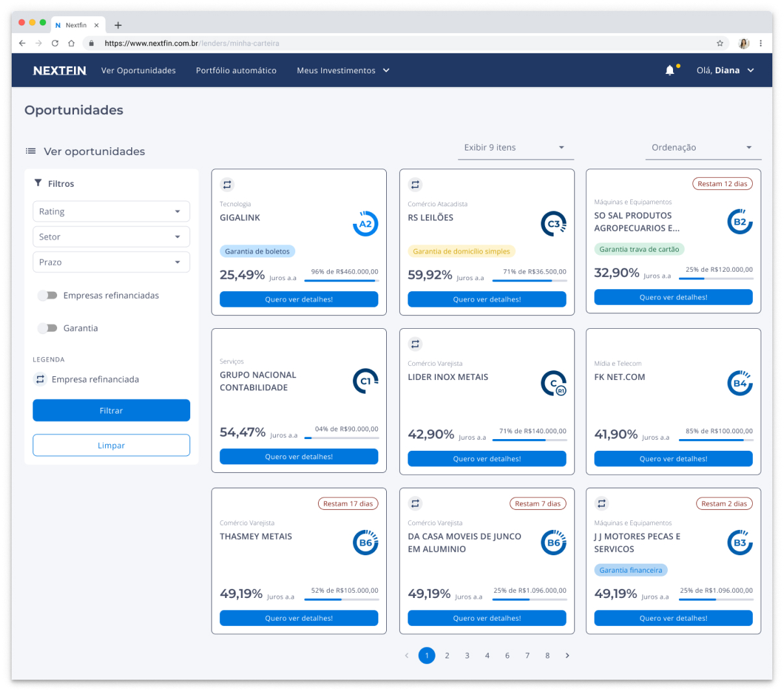Expand the Meus Investimentos menu
The height and width of the screenshot is (692, 784).
point(343,70)
